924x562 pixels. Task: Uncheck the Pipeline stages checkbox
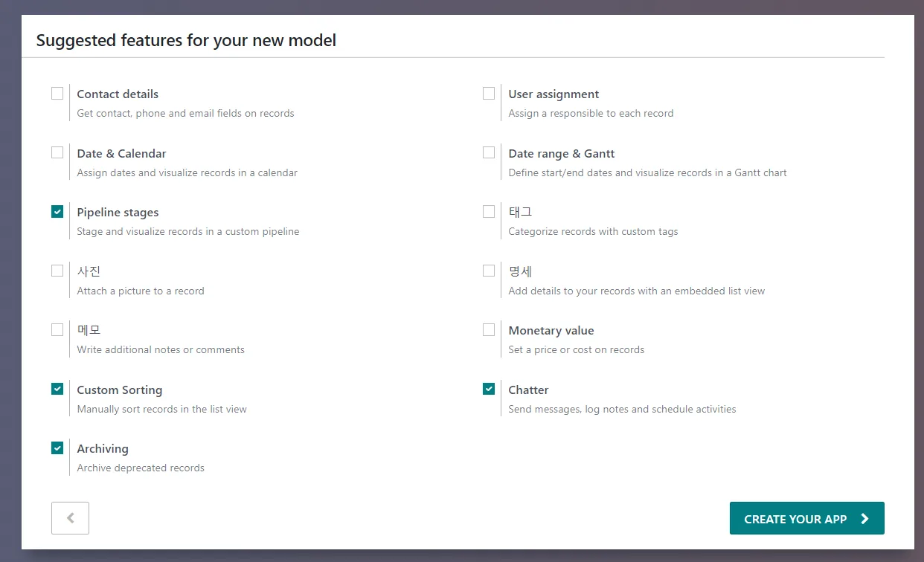coord(57,212)
